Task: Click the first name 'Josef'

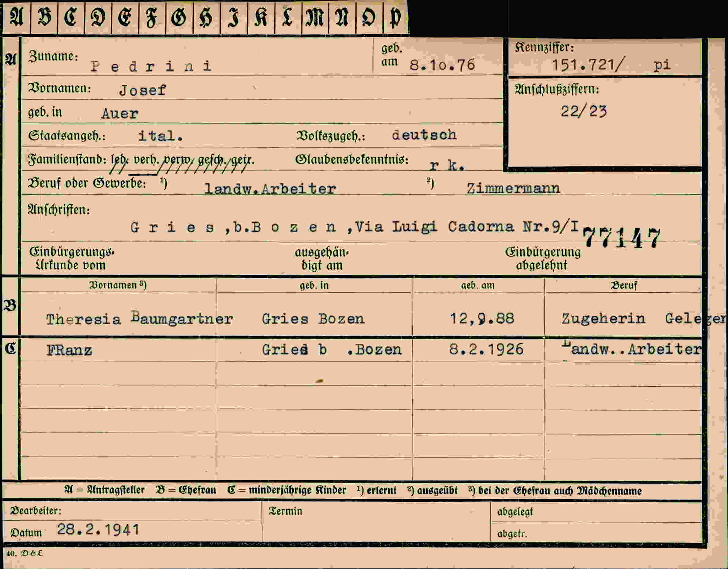Action: click(x=142, y=90)
